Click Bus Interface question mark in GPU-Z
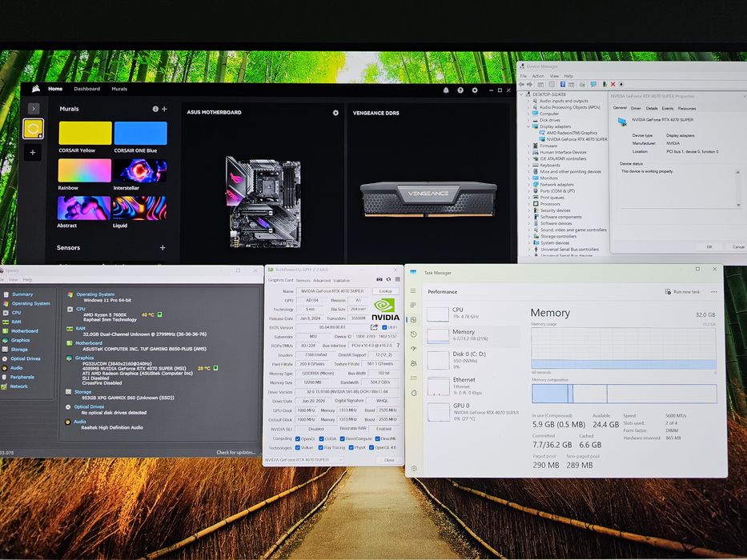 point(398,346)
